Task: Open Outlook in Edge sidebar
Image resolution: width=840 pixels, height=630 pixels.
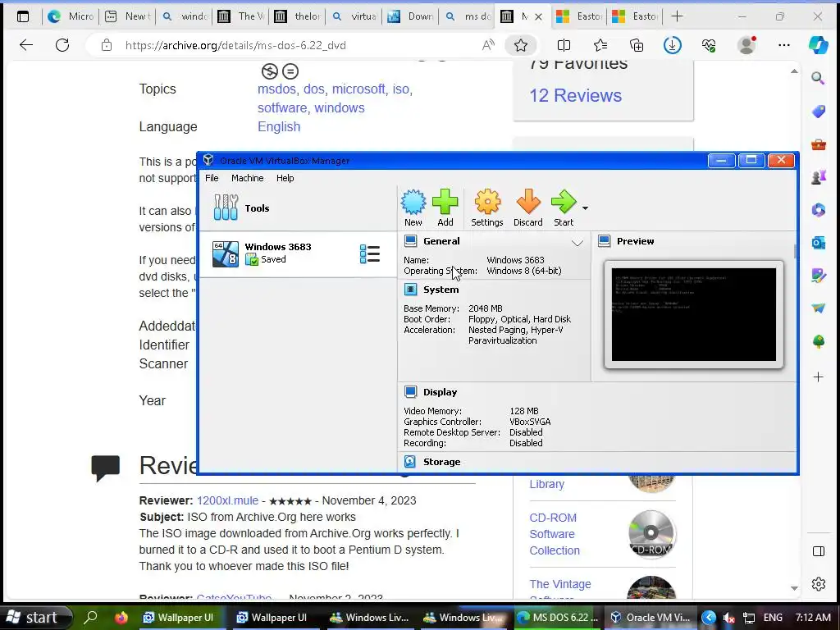Action: pyautogui.click(x=818, y=243)
